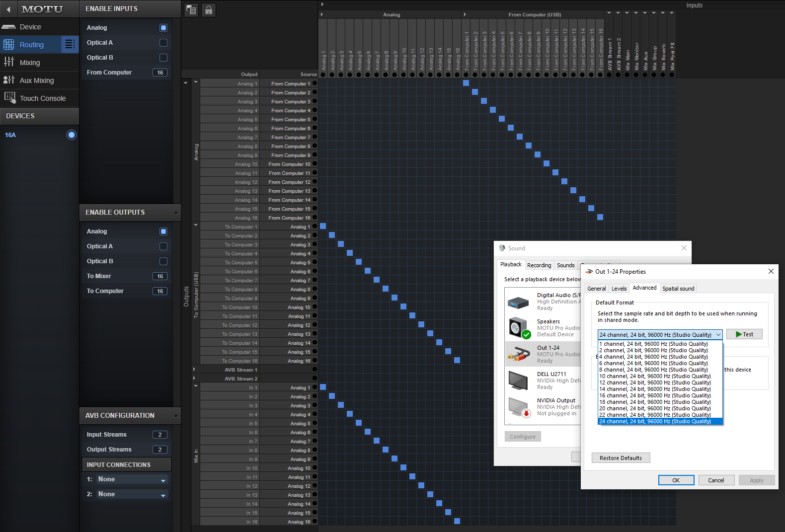Collapse the From Computer (USB) column group
The image size is (785, 532).
(x=465, y=14)
